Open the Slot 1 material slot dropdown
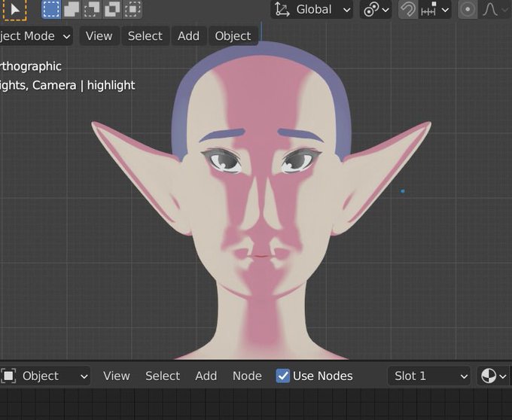Screen dimensions: 512x420 click(429, 376)
